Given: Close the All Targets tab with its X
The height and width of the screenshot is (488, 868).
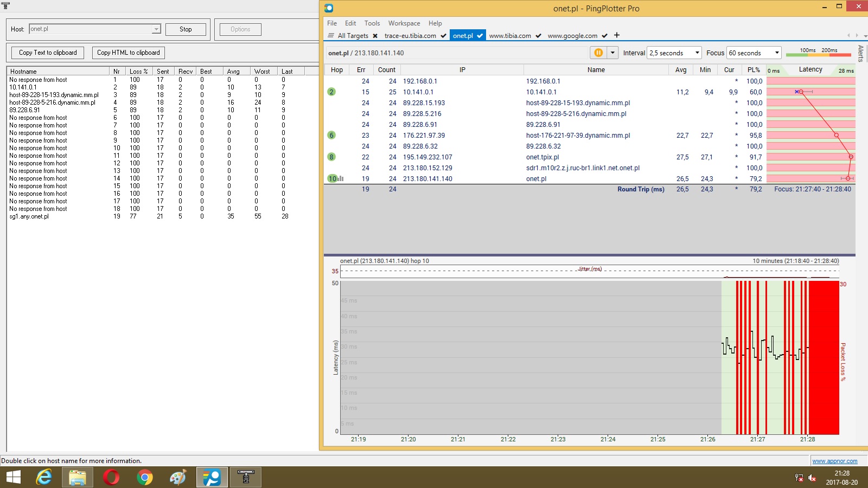Looking at the screenshot, I should 375,36.
